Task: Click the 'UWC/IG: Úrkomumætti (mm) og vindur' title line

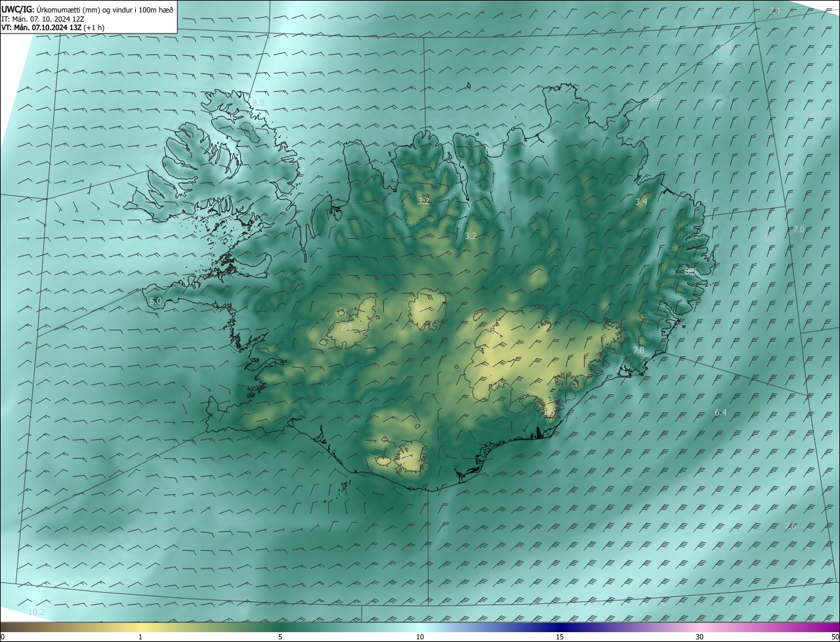Action: click(87, 9)
